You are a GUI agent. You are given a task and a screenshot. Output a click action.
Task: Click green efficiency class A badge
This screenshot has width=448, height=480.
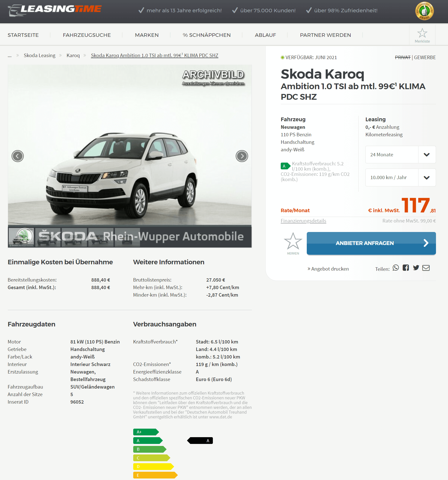[x=285, y=166]
